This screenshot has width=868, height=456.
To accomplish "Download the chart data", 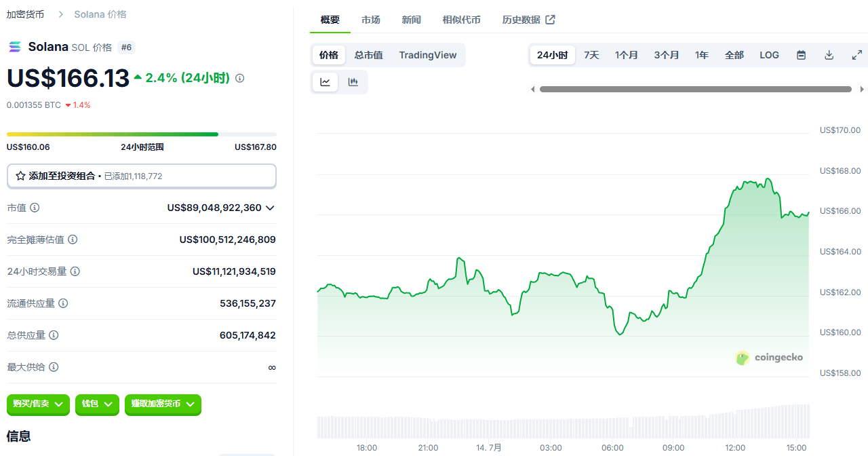I will click(829, 55).
